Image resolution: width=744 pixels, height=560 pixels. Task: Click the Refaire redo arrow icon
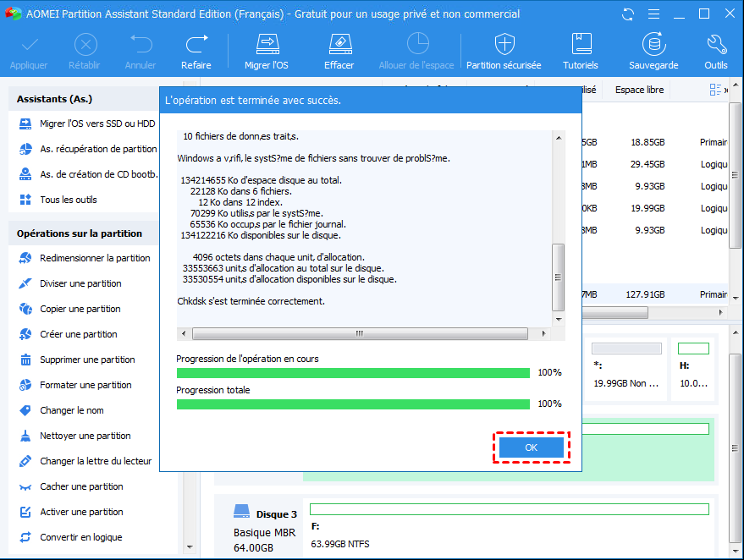(196, 44)
